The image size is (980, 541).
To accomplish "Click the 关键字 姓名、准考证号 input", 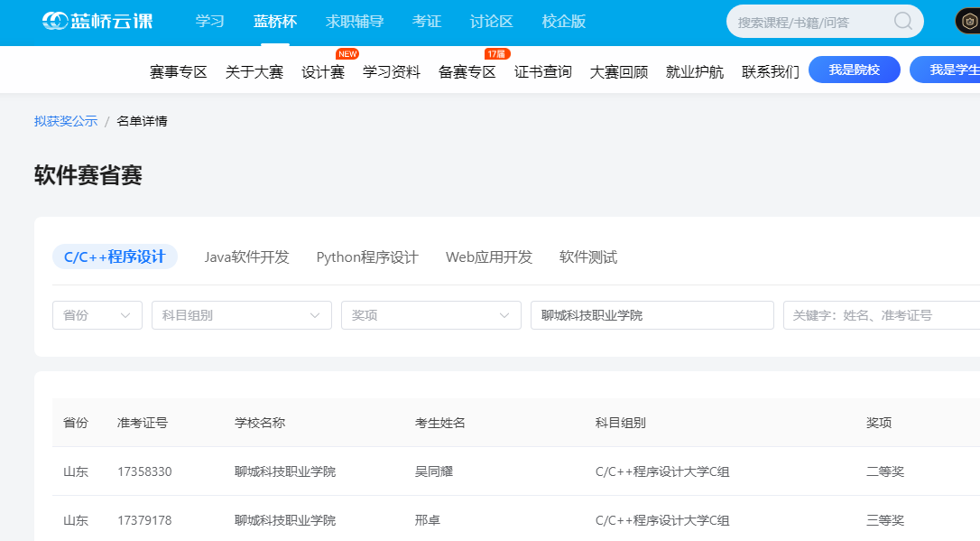I will (880, 315).
